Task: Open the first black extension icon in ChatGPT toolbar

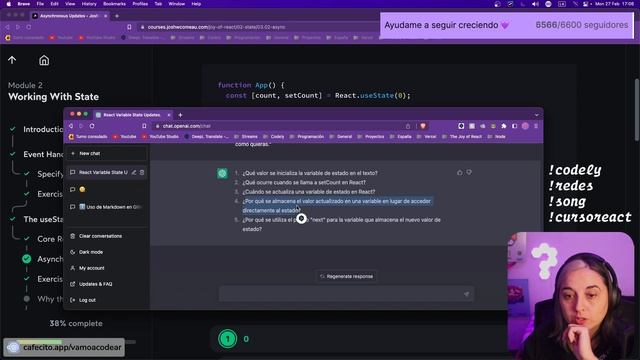Action: 461,126
